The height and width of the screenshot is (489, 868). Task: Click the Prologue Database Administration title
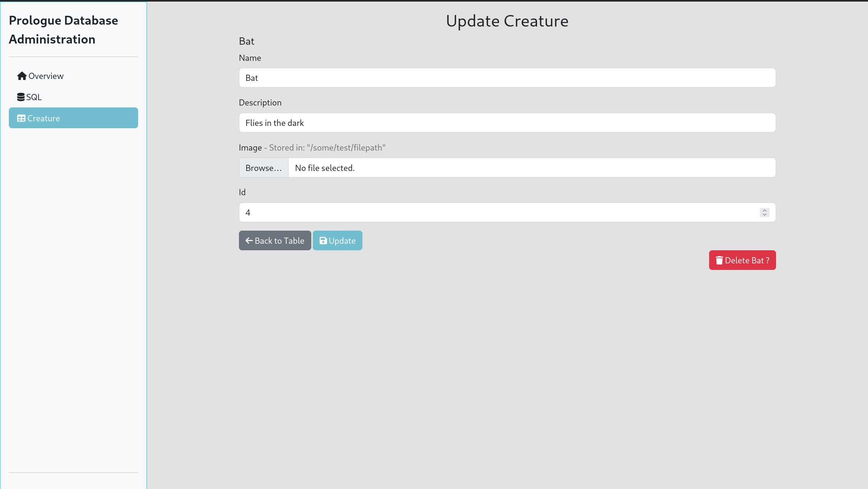click(x=63, y=30)
